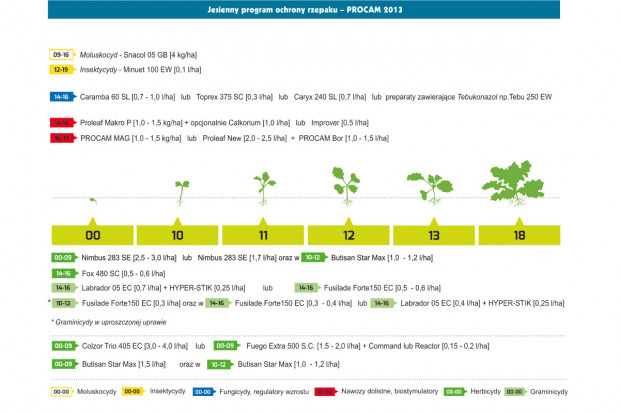Select the large rosette plant above stage 18
Image resolution: width=620 pixels, height=413 pixels.
click(x=513, y=183)
